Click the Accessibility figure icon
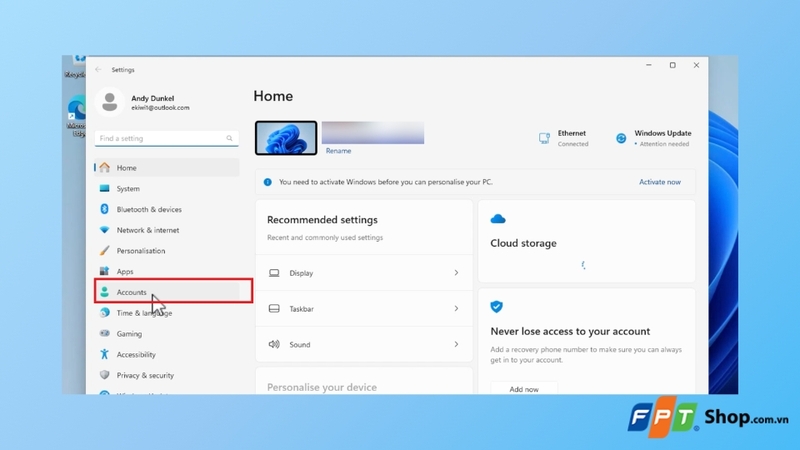 [105, 354]
